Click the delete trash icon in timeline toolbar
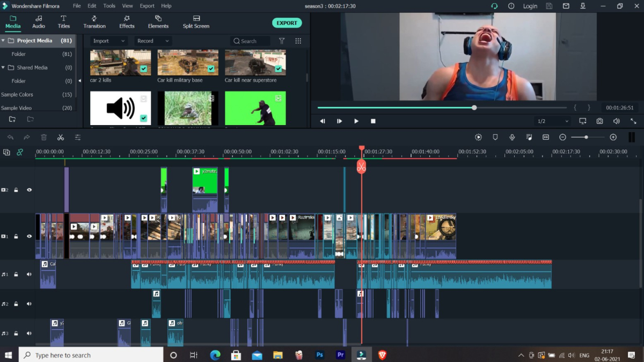This screenshot has height=362, width=644. tap(44, 137)
